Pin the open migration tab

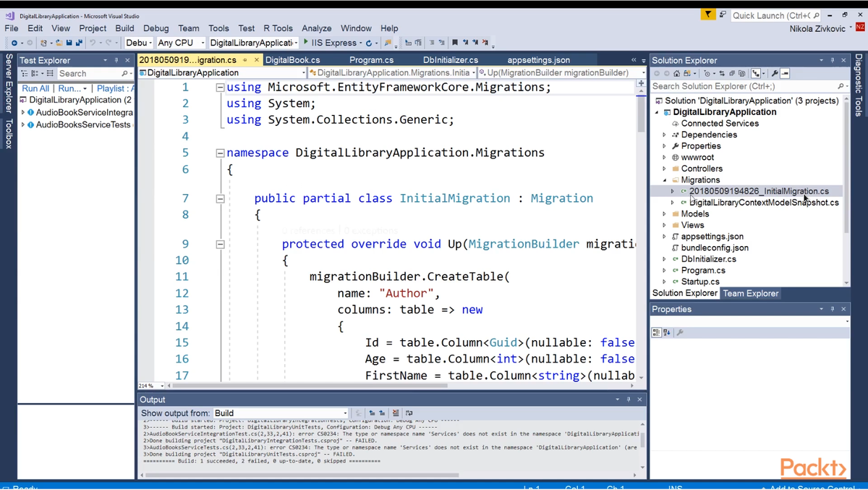[x=245, y=60]
